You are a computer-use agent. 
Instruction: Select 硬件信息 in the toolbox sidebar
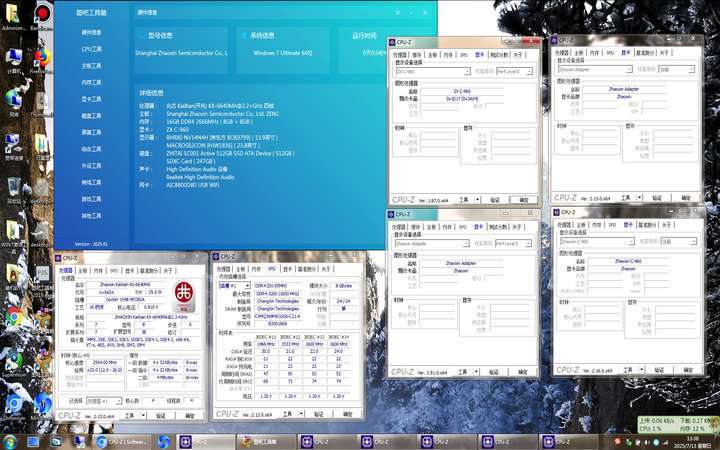[x=91, y=33]
